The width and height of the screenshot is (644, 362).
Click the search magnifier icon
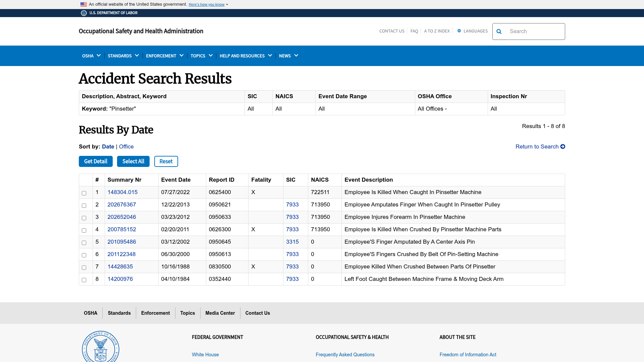tap(499, 32)
